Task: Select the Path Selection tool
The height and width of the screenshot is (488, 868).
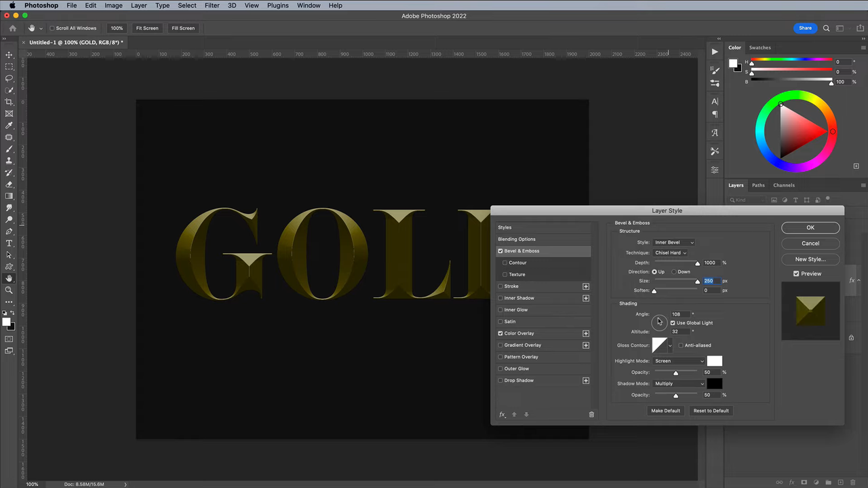Action: tap(9, 255)
